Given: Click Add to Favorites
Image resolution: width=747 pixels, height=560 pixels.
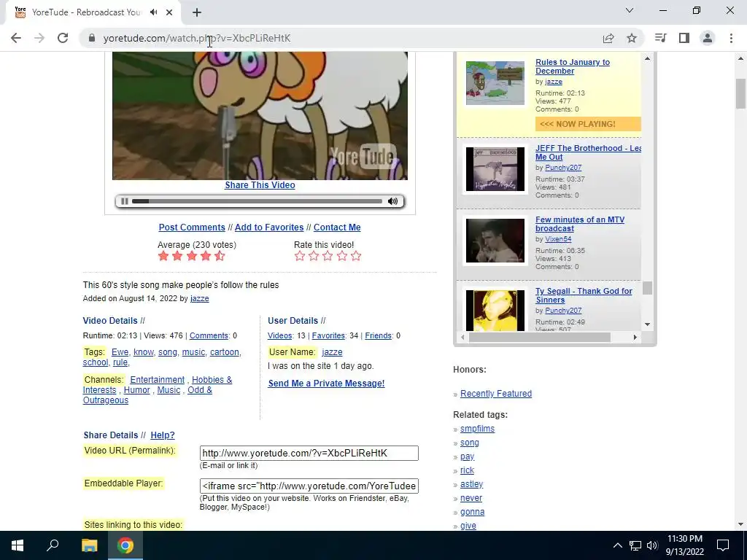Looking at the screenshot, I should click(269, 227).
